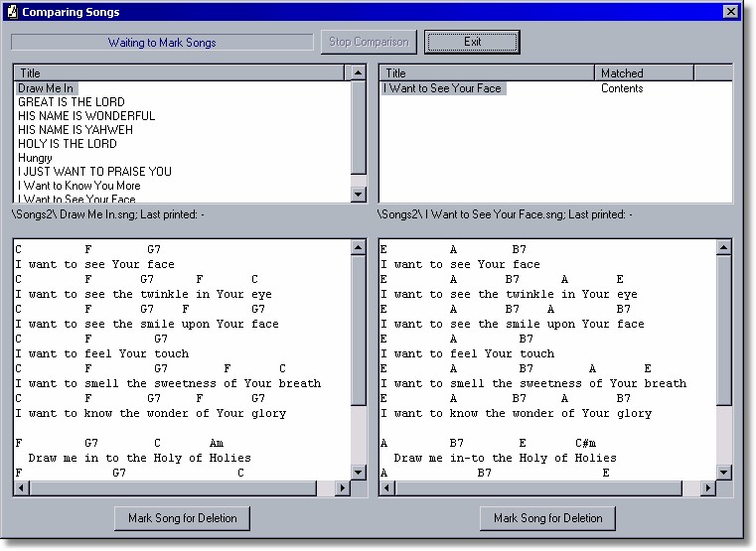Click left lyric 'Draw me in to the Holy of Holies'
This screenshot has width=756, height=551.
point(139,458)
